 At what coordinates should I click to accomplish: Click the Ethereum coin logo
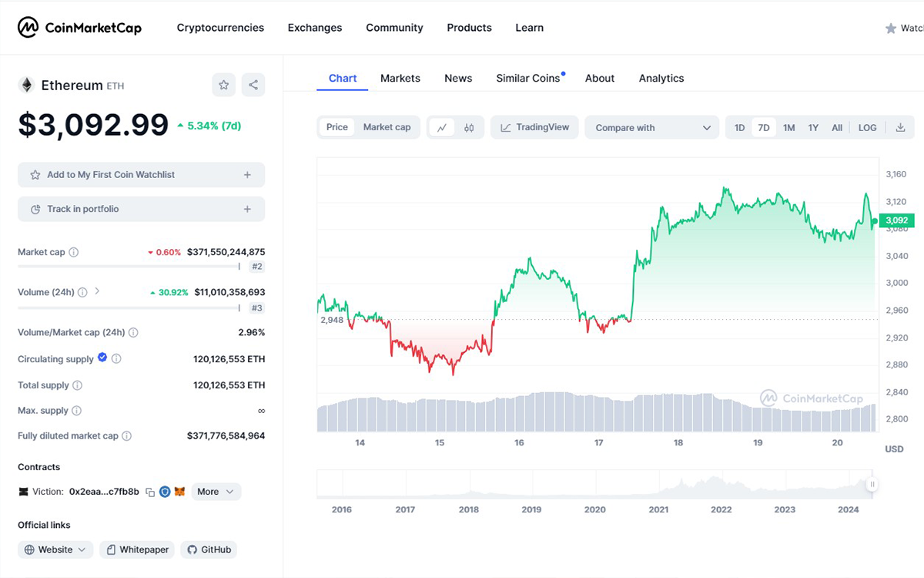(26, 85)
